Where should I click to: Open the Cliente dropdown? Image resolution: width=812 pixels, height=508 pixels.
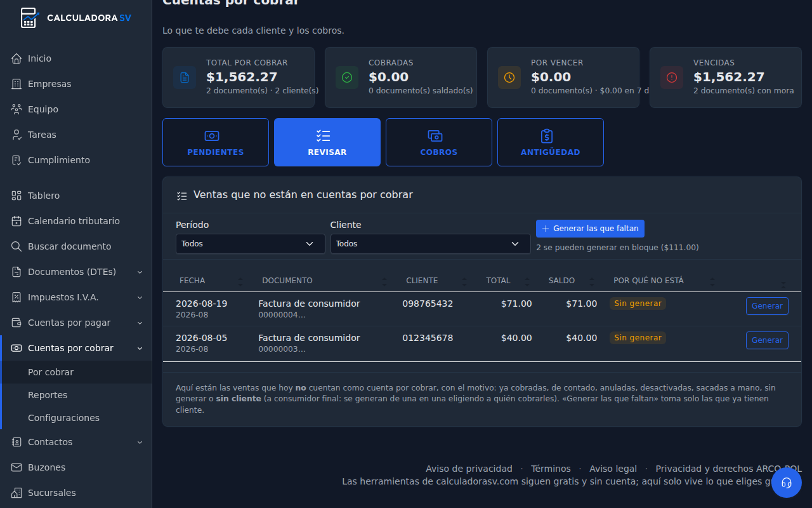pyautogui.click(x=430, y=244)
